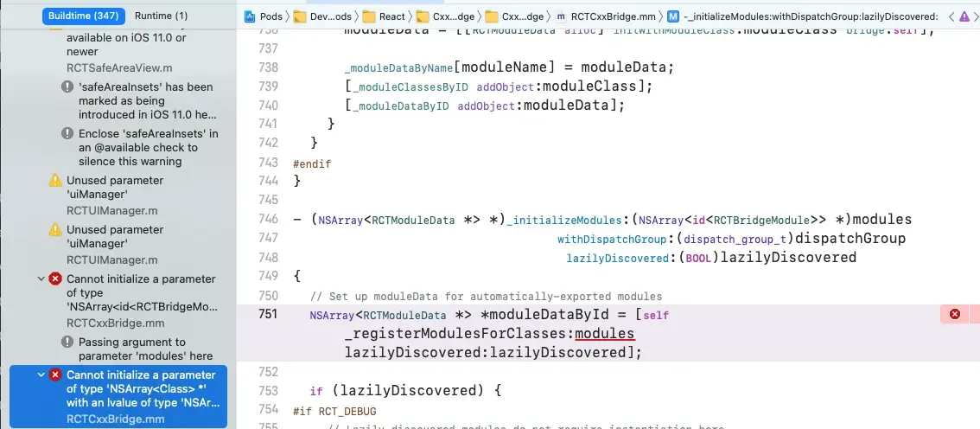Click the red error icon beside NSArray<id<RCTBridgeMo...
980x429 pixels.
click(55, 279)
